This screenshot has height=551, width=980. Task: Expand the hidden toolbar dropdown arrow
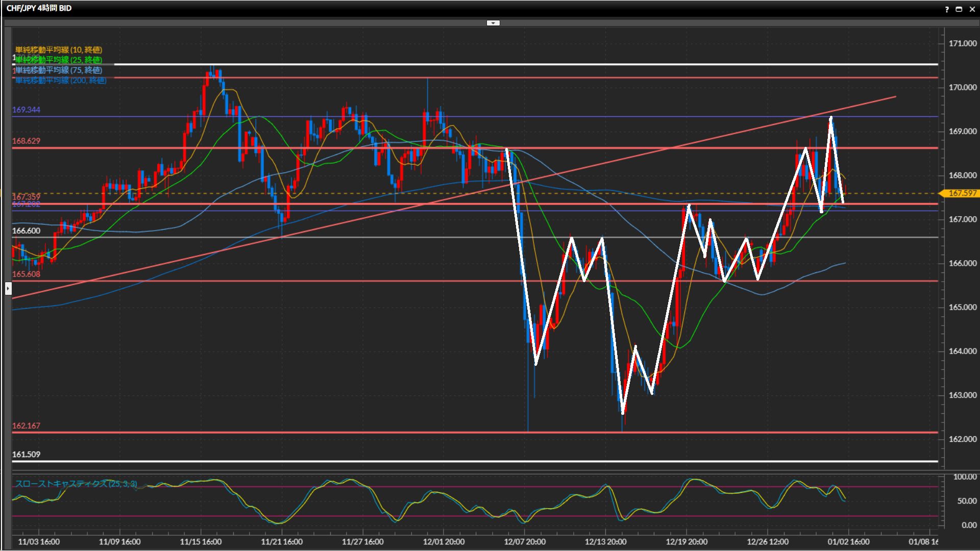pos(493,23)
